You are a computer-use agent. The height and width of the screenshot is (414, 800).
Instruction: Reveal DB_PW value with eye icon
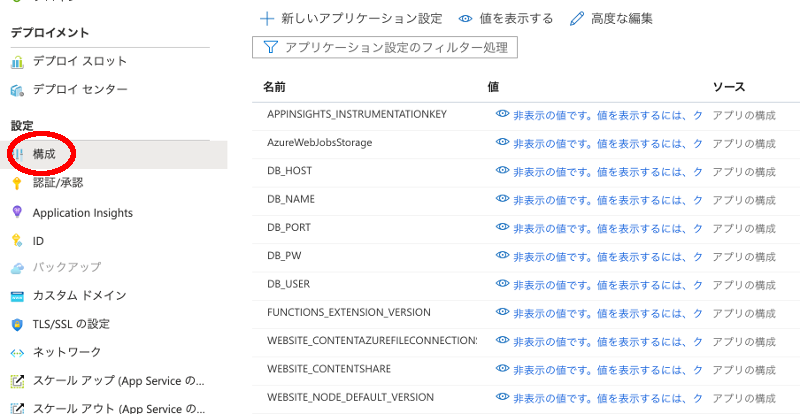(503, 255)
